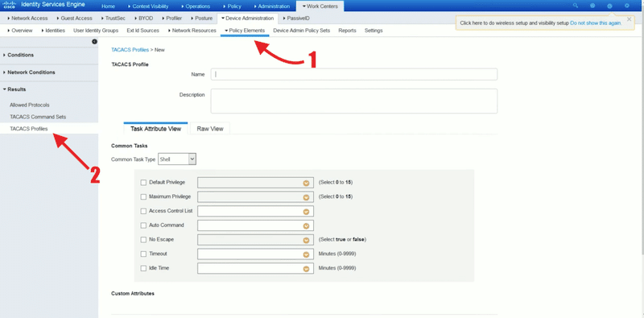Open Timeout orange dropdown arrow
Viewport: 644px width, 318px height.
(x=306, y=254)
